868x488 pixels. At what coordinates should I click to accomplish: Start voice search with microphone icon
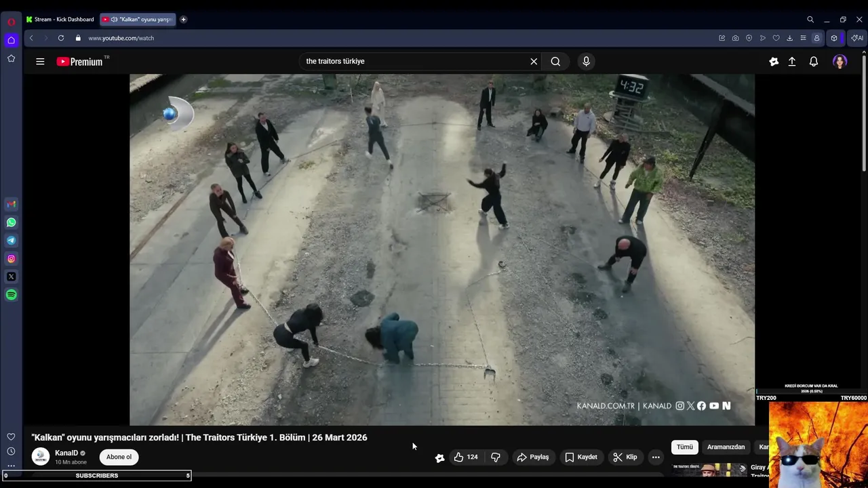pos(586,62)
